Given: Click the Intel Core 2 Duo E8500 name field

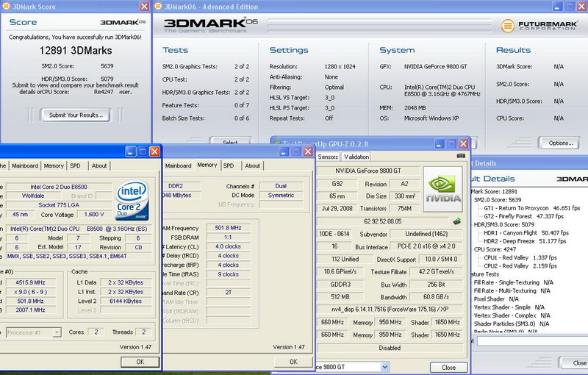Looking at the screenshot, I should (59, 187).
